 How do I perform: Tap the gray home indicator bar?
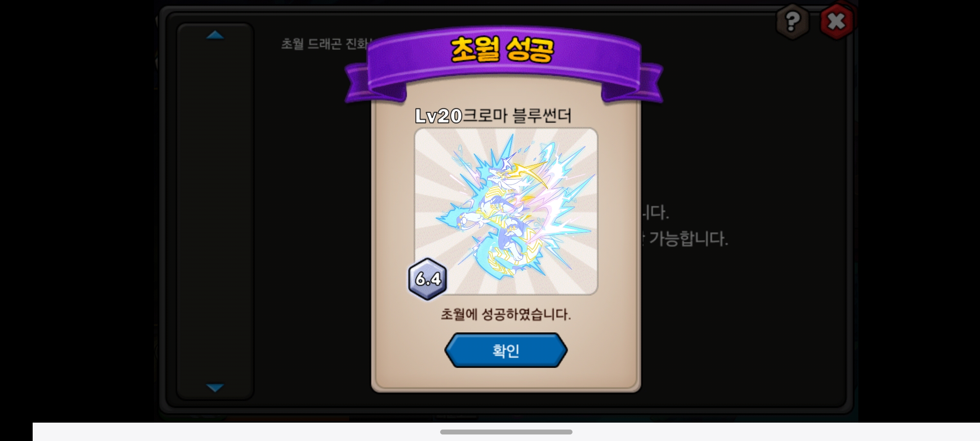(x=506, y=432)
